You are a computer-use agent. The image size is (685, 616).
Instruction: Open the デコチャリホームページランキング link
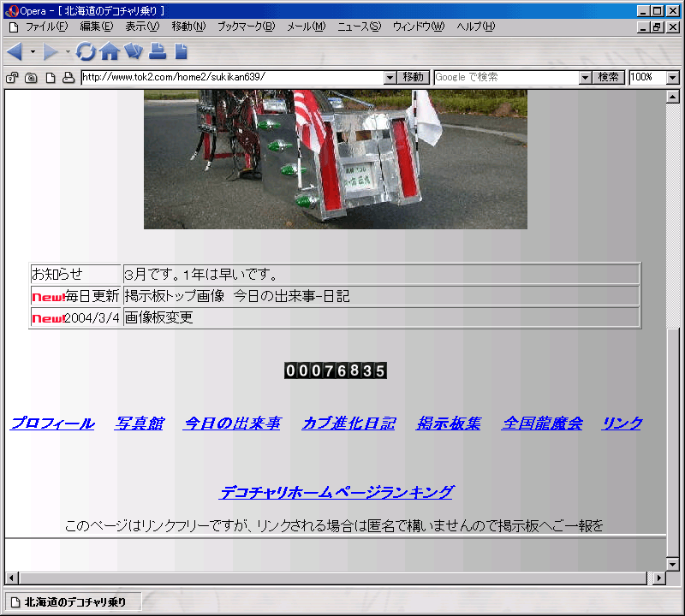point(336,492)
